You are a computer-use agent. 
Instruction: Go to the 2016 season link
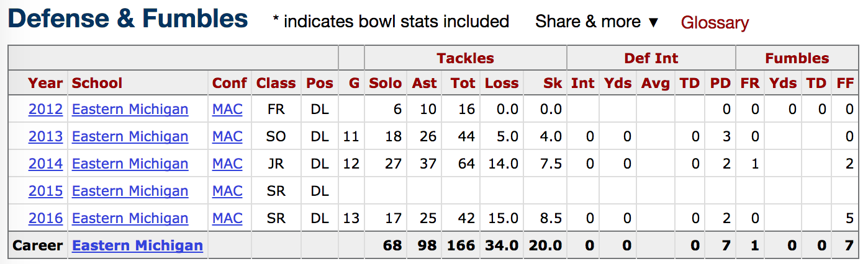[45, 219]
